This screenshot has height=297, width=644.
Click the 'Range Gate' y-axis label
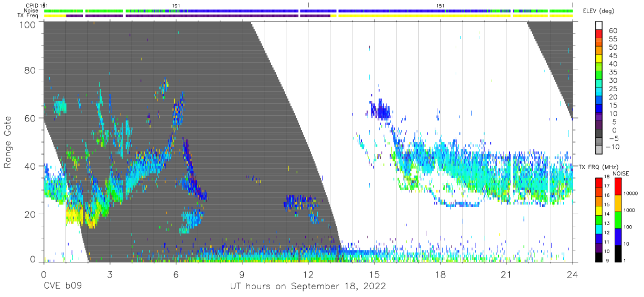click(x=8, y=142)
